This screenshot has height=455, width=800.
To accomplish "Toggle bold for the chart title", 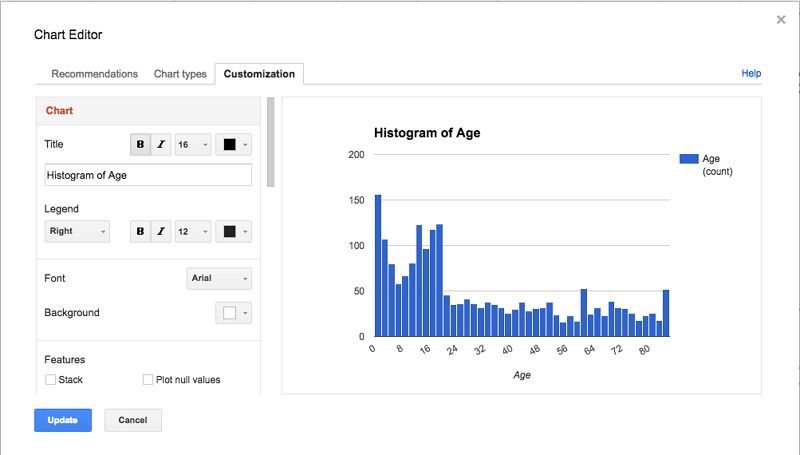I will click(x=140, y=144).
